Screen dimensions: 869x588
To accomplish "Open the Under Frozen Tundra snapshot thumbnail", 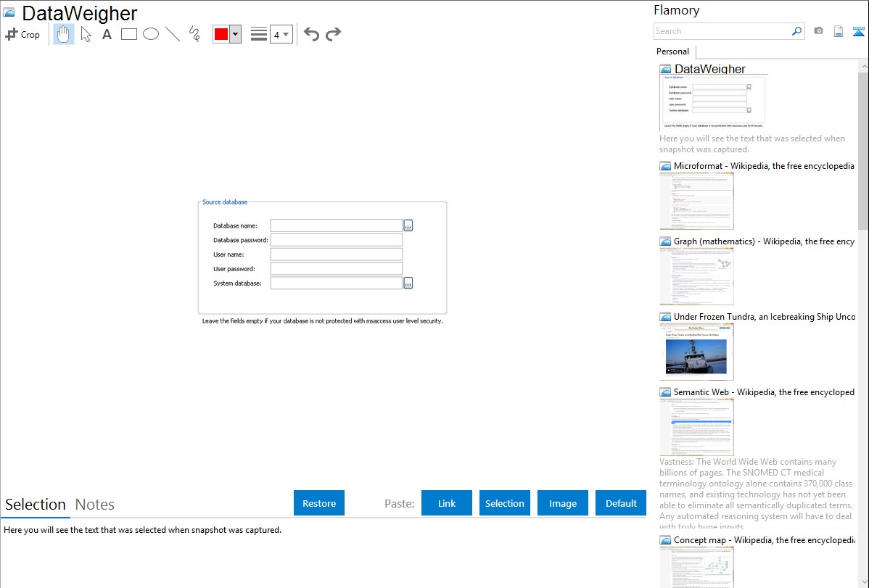I will (696, 352).
